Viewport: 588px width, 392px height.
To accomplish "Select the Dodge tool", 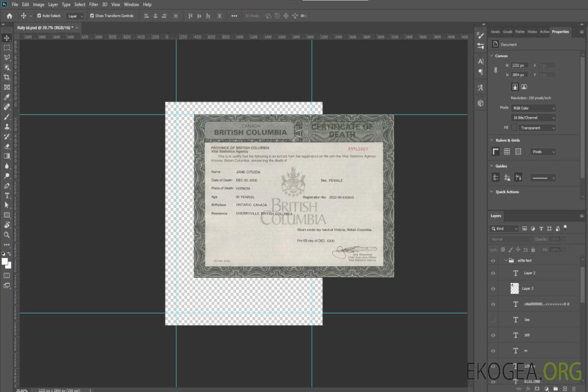I will click(x=7, y=175).
